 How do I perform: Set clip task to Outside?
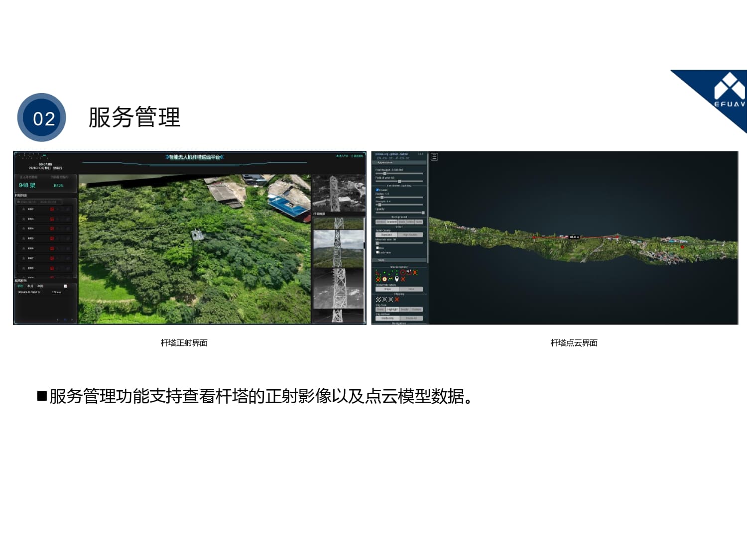click(416, 309)
